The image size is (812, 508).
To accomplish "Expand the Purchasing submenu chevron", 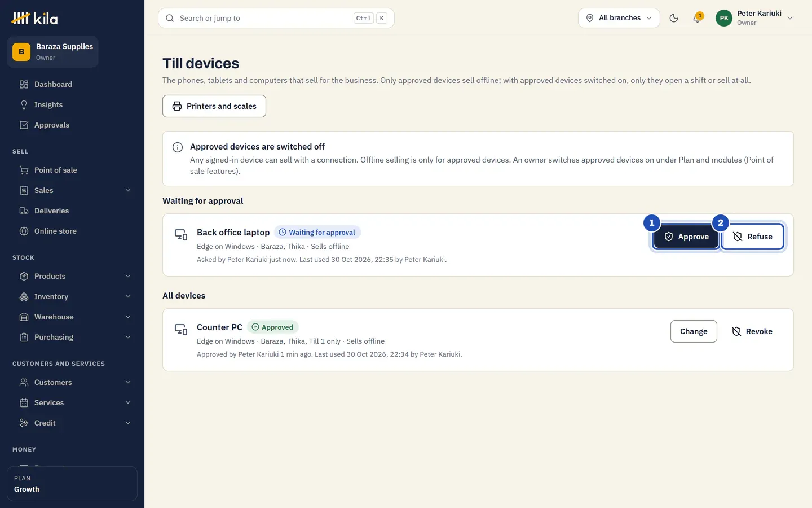I will pos(128,338).
